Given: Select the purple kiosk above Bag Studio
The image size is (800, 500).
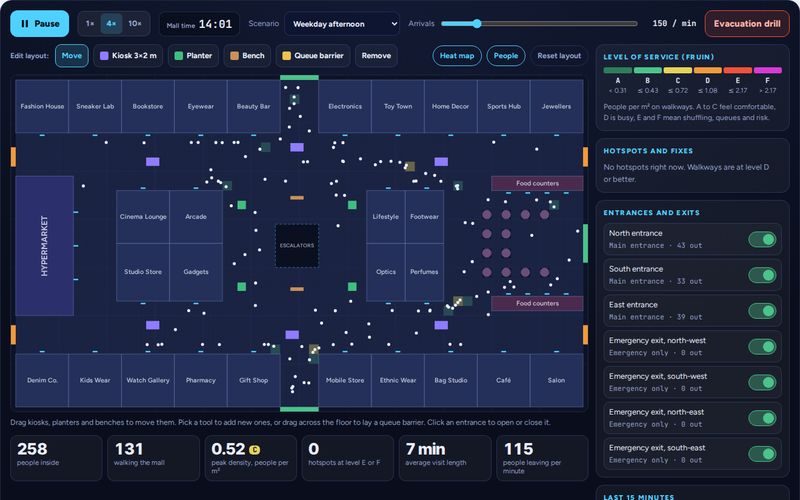Looking at the screenshot, I should tap(441, 325).
